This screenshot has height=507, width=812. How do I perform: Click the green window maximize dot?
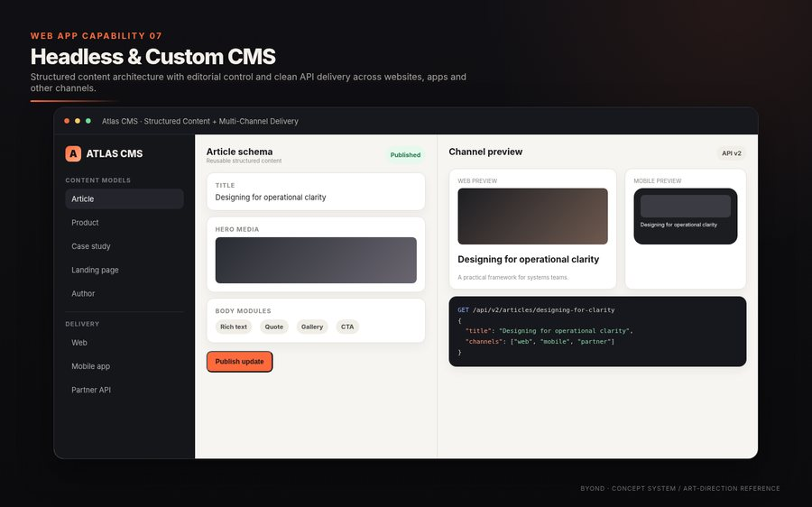[x=88, y=121]
